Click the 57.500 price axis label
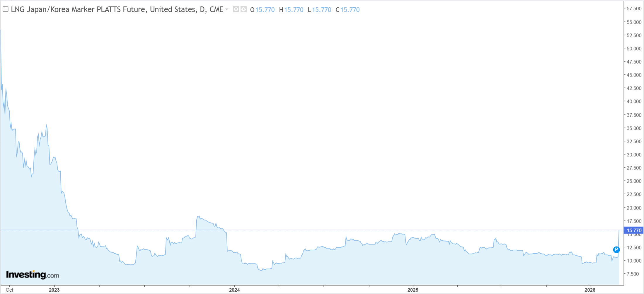The width and height of the screenshot is (644, 294). pyautogui.click(x=634, y=9)
